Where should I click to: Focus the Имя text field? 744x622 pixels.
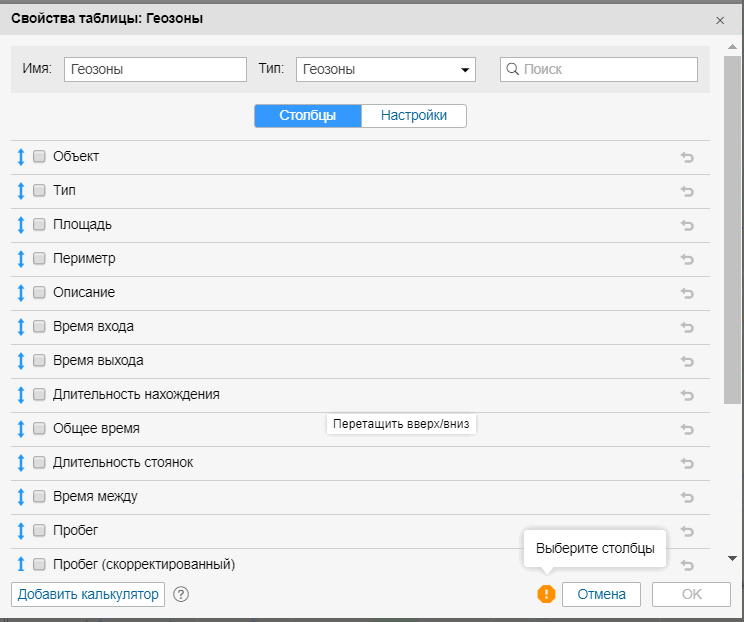point(155,70)
